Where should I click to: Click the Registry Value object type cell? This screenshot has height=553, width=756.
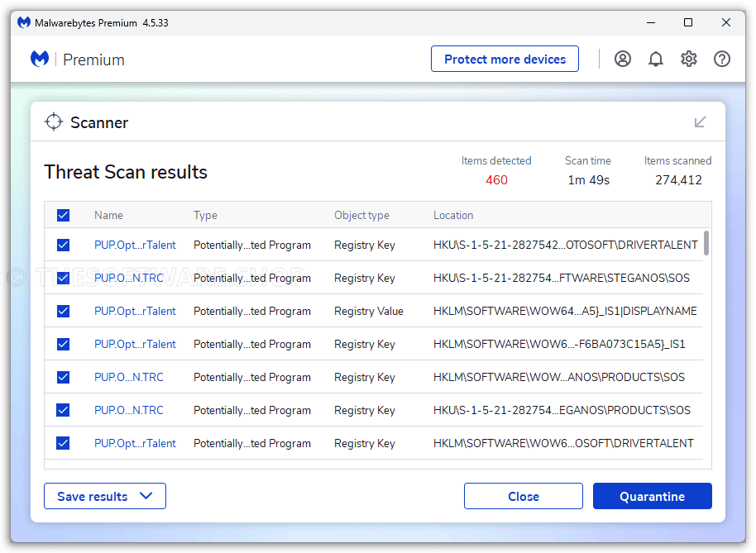pyautogui.click(x=369, y=311)
